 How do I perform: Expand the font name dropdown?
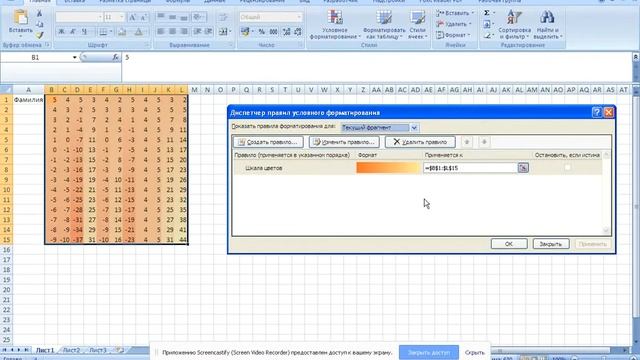100,17
